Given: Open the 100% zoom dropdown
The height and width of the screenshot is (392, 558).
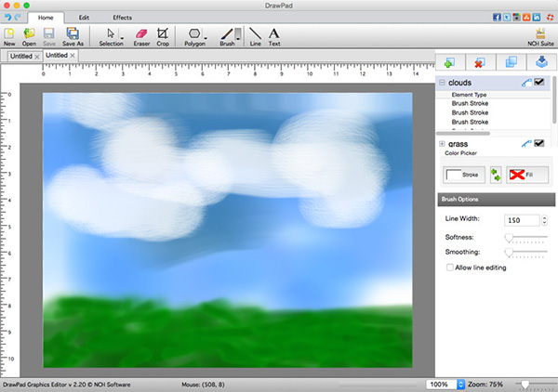Looking at the screenshot, I should (460, 385).
